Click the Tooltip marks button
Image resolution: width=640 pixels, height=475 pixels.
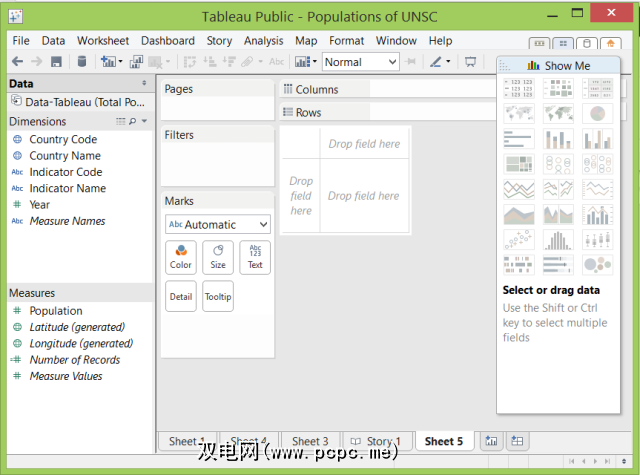click(218, 296)
